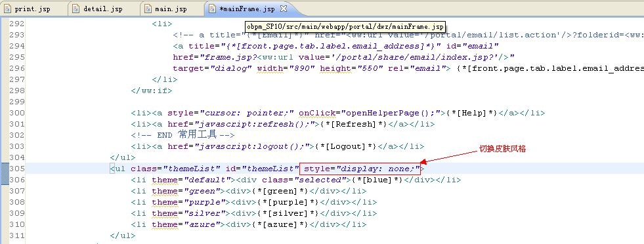Click the line number 292
Screen dimensions: 644x244
point(17,24)
